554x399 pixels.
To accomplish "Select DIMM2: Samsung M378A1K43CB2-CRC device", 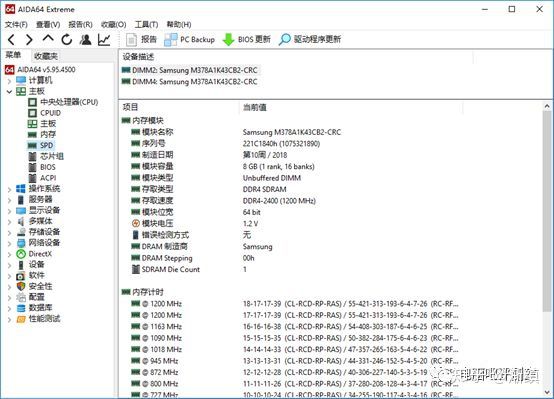I will coord(189,70).
